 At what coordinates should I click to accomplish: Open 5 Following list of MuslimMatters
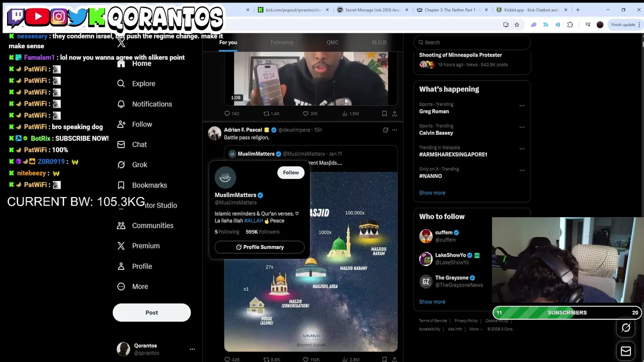(x=227, y=232)
